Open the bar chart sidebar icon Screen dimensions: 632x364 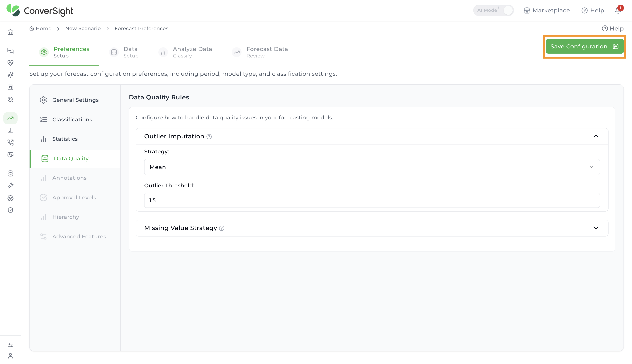10,130
